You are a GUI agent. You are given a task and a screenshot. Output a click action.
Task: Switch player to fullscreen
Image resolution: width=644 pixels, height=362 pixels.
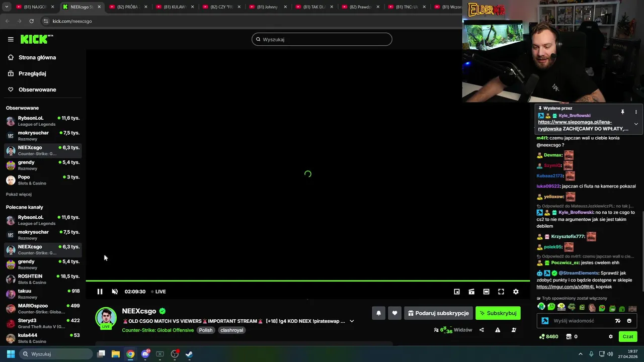point(501,292)
